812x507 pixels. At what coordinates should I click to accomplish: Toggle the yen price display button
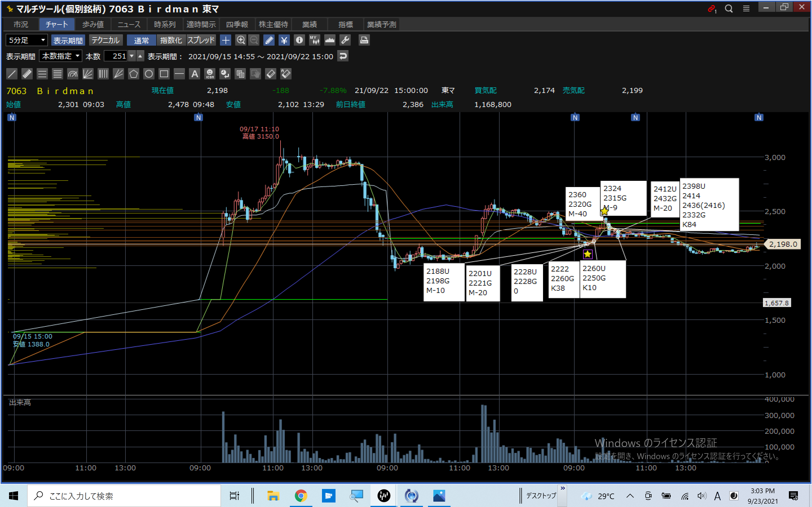284,40
